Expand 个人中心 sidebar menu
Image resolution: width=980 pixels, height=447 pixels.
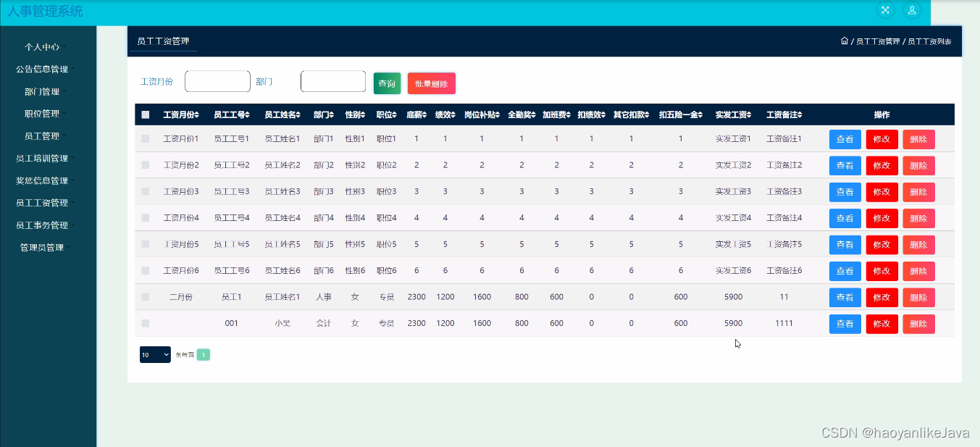(45, 46)
